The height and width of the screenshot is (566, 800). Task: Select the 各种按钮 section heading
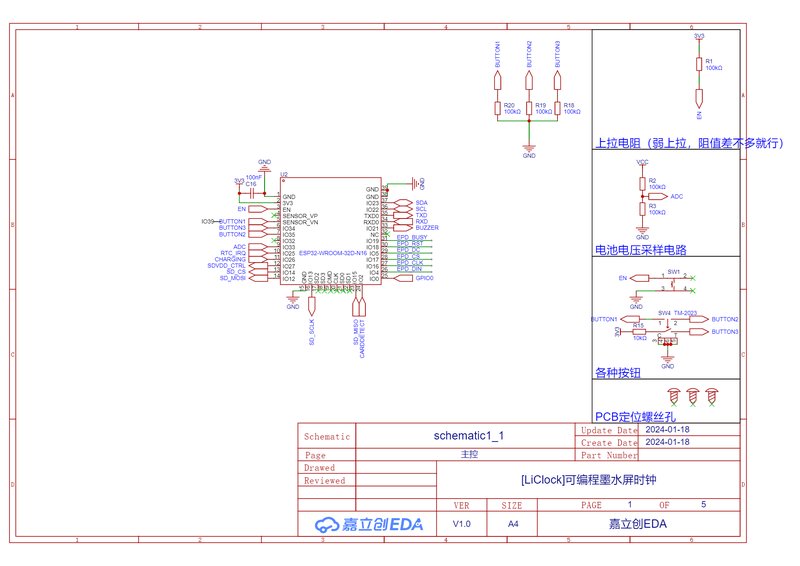tap(618, 373)
